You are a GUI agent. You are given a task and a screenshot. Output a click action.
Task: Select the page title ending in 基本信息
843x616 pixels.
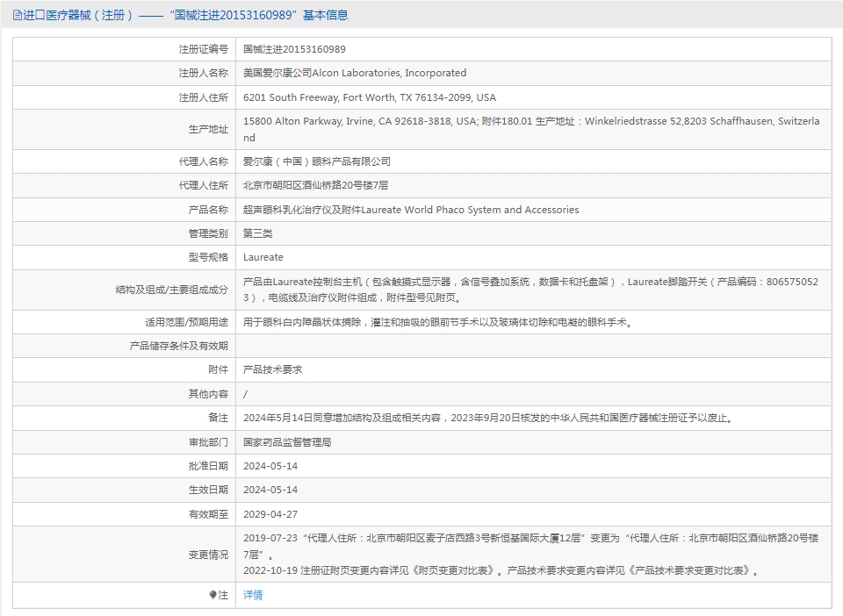point(185,15)
